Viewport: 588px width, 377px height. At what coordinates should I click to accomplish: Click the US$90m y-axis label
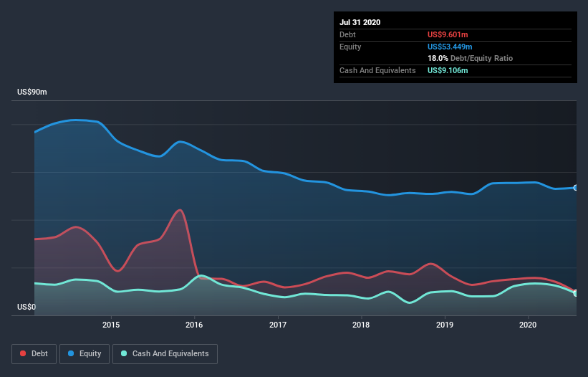(32, 92)
